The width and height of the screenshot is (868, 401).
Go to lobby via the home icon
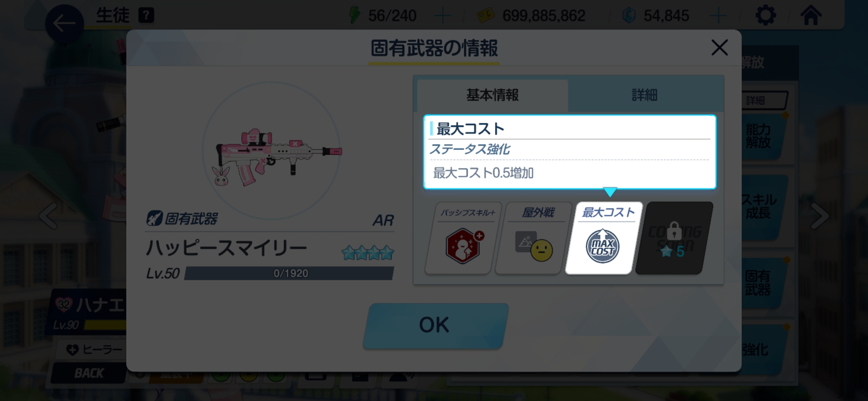[811, 16]
